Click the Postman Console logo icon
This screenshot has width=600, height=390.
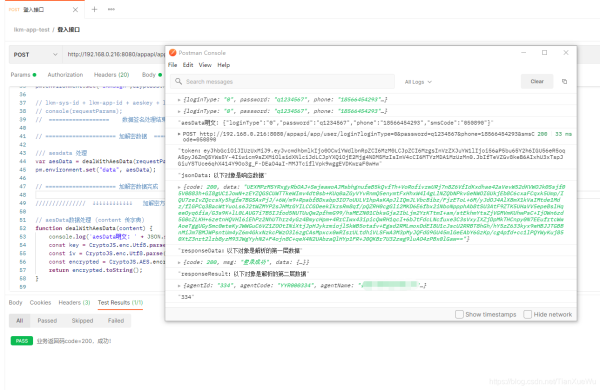173,52
